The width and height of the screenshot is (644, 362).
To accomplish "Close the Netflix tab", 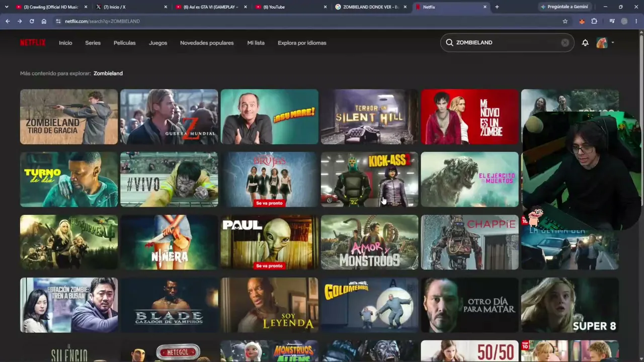I will click(x=485, y=7).
